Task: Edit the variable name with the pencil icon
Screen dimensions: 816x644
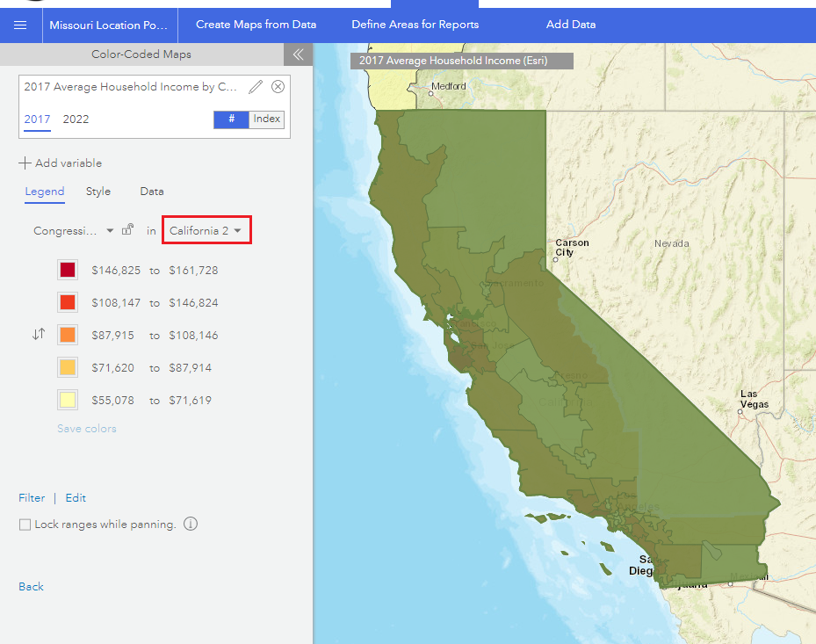Action: coord(256,86)
